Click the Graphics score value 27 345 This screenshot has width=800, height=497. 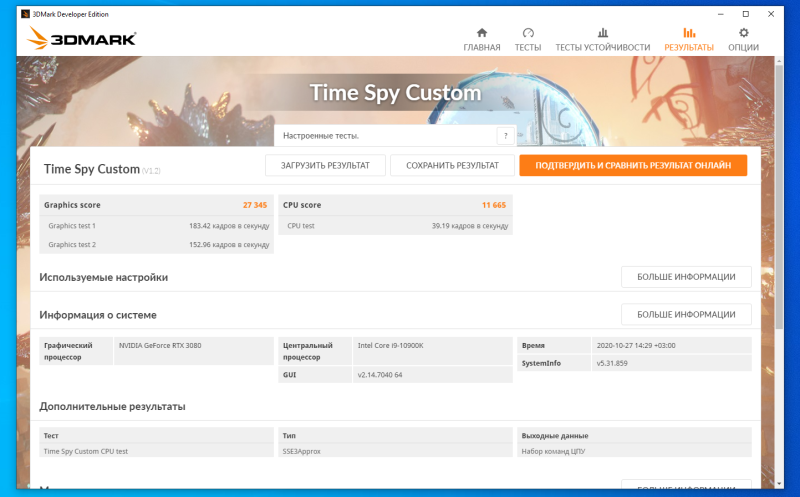coord(255,205)
